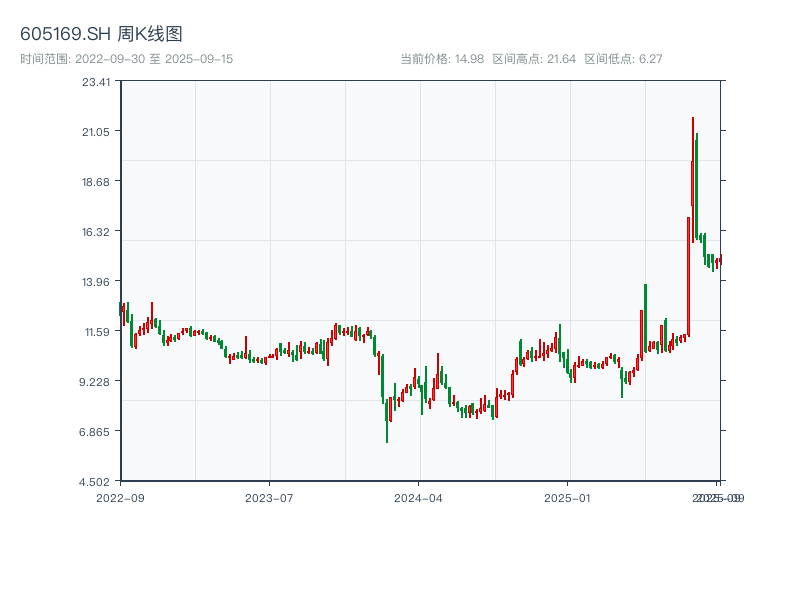The image size is (800, 600).
Task: Click the 11.59 y-axis price label
Action: 96,332
